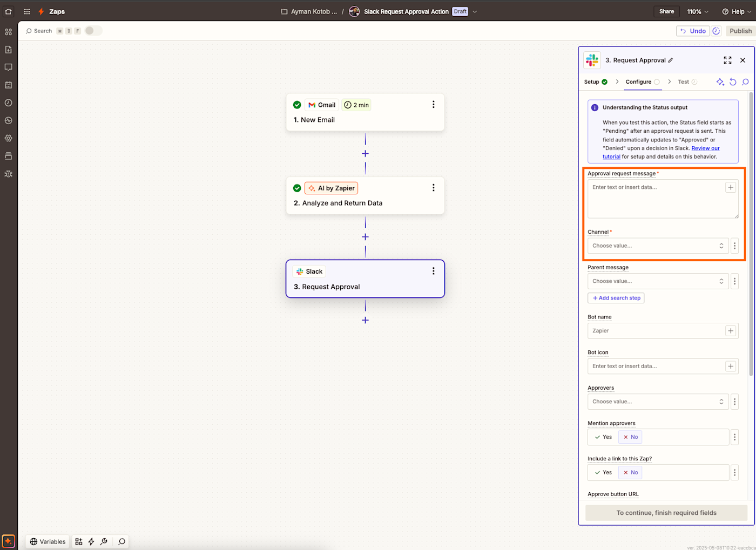Open the Parent message dropdown

tap(658, 281)
